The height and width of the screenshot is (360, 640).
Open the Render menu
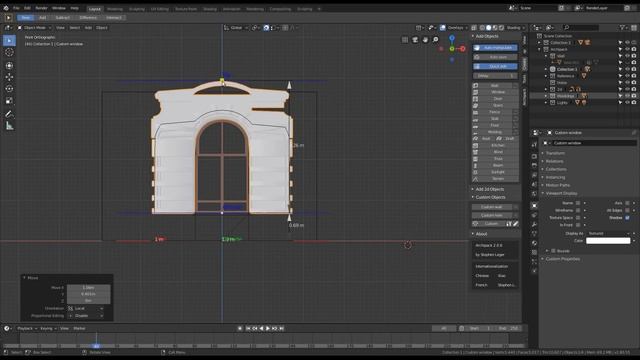(41, 8)
